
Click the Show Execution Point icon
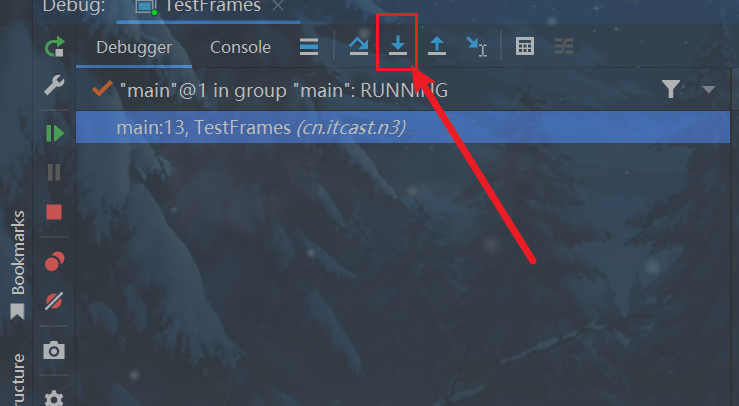click(309, 47)
